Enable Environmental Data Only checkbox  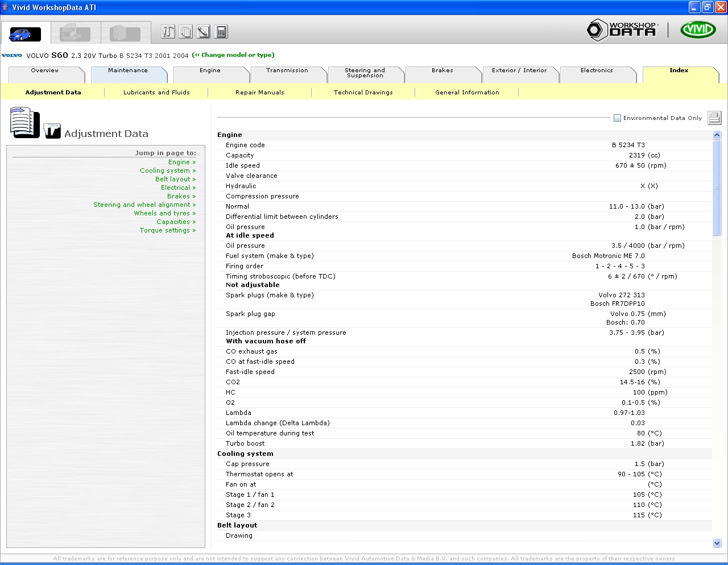pos(617,118)
